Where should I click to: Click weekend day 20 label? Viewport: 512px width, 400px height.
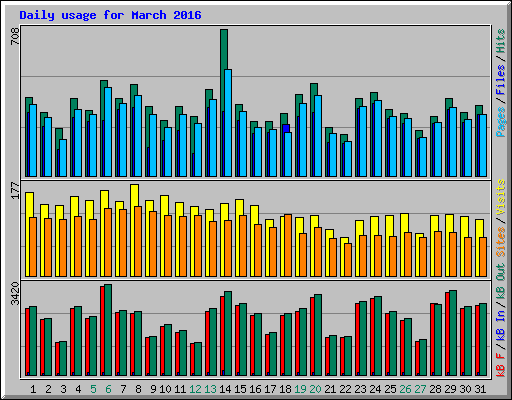tap(315, 389)
